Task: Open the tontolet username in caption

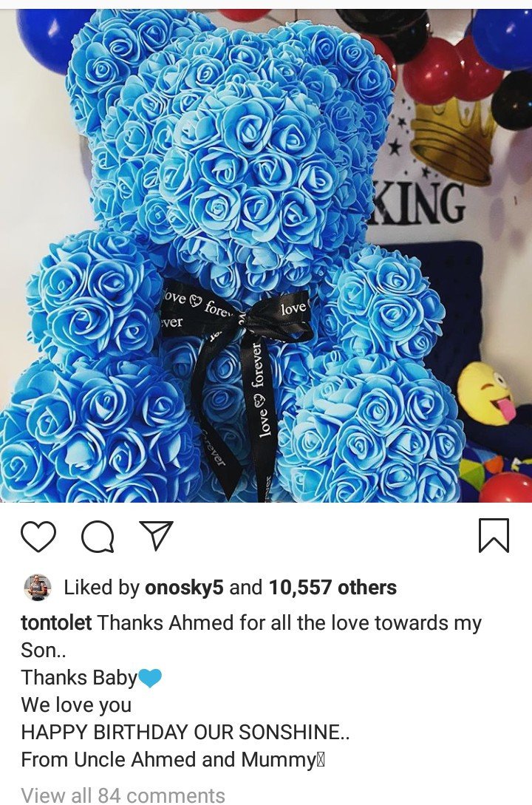Action: (56, 622)
